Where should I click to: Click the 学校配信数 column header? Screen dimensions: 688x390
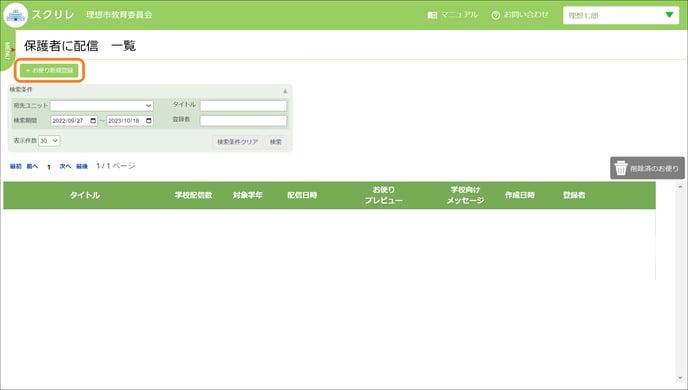coord(194,195)
